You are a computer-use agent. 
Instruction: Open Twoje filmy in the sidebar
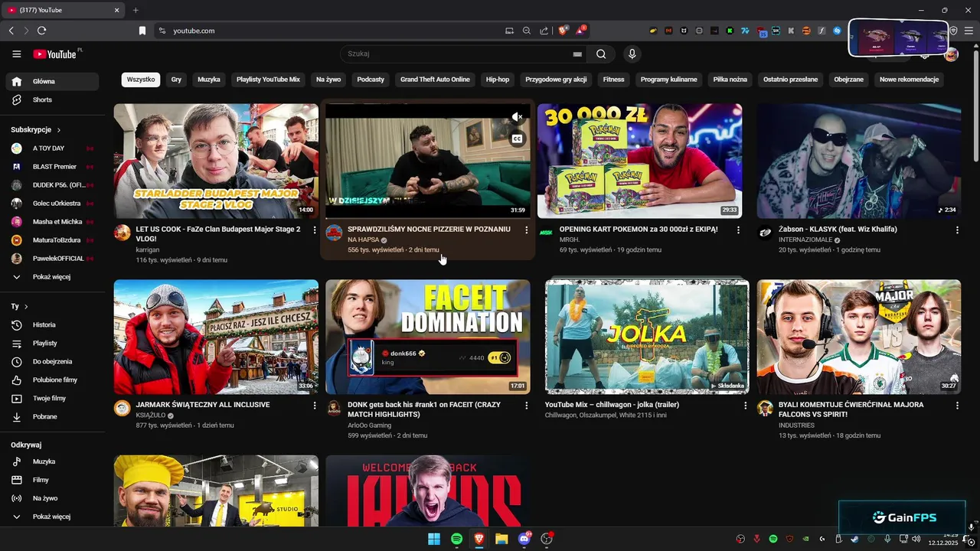pyautogui.click(x=52, y=398)
